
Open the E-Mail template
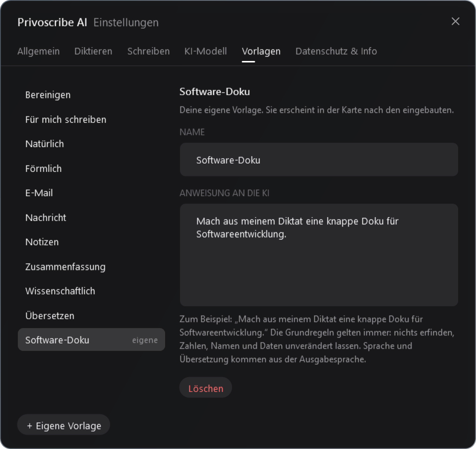point(91,193)
